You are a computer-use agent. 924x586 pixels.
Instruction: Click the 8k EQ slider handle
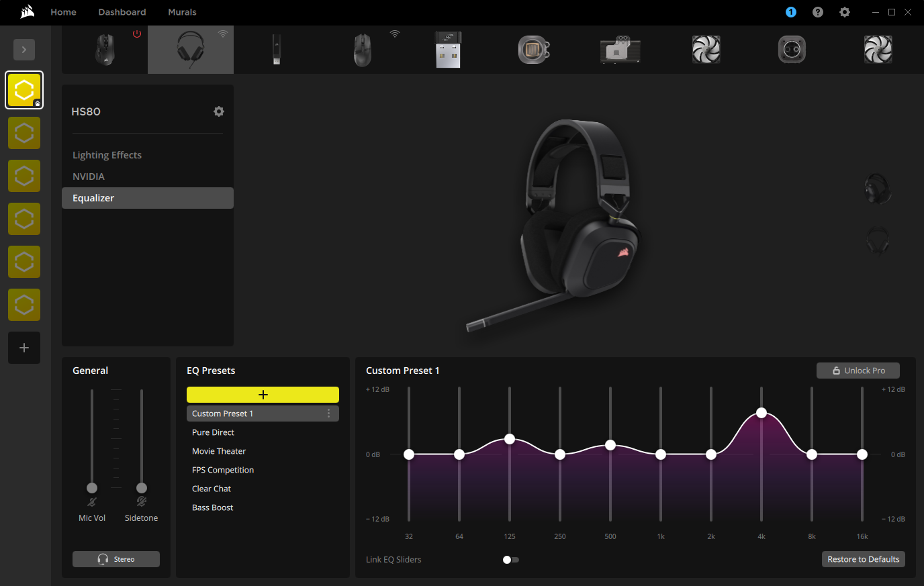812,454
